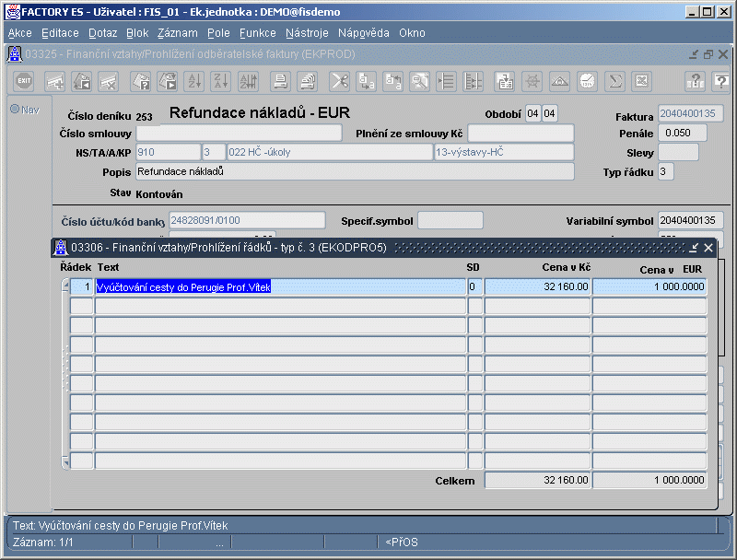Click the Penále field showing 0.050
The height and width of the screenshot is (560, 737).
pyautogui.click(x=682, y=133)
